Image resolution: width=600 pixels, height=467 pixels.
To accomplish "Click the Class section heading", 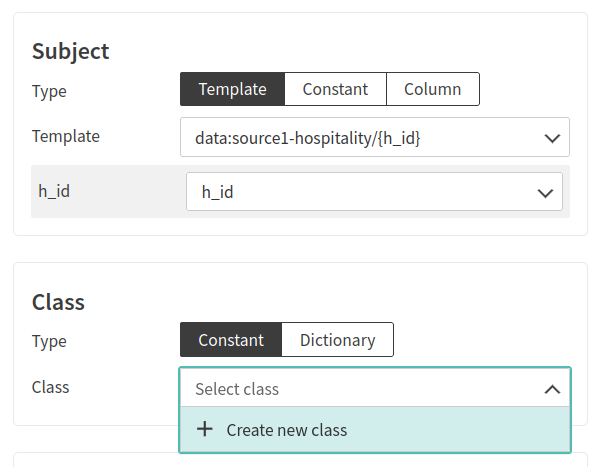I will 58,302.
